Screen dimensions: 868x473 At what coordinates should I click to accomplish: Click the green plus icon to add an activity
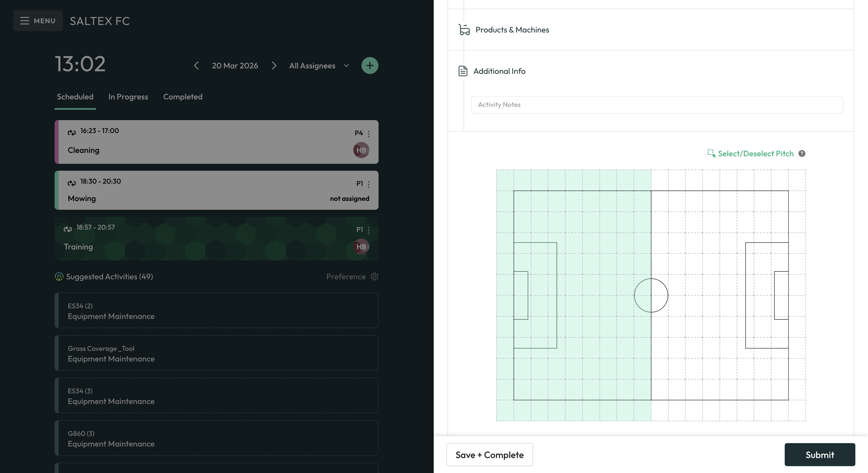coord(370,65)
